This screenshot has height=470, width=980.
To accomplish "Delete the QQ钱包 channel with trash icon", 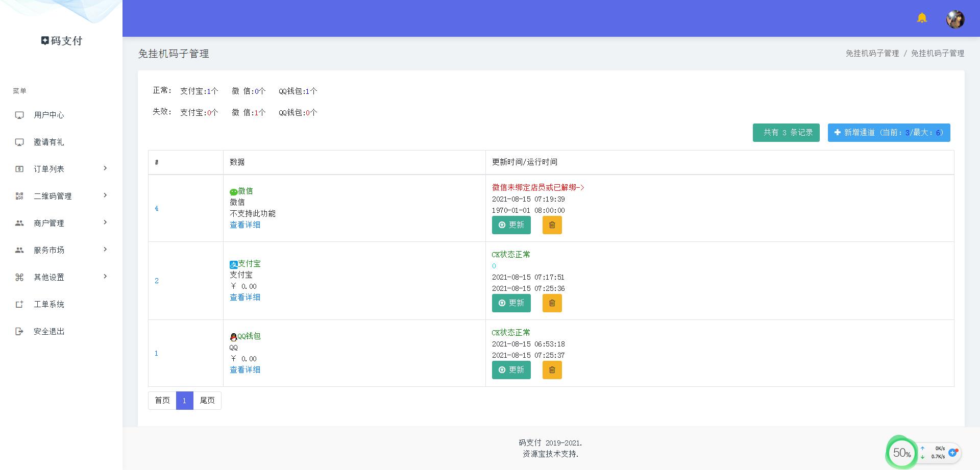I will pos(552,370).
